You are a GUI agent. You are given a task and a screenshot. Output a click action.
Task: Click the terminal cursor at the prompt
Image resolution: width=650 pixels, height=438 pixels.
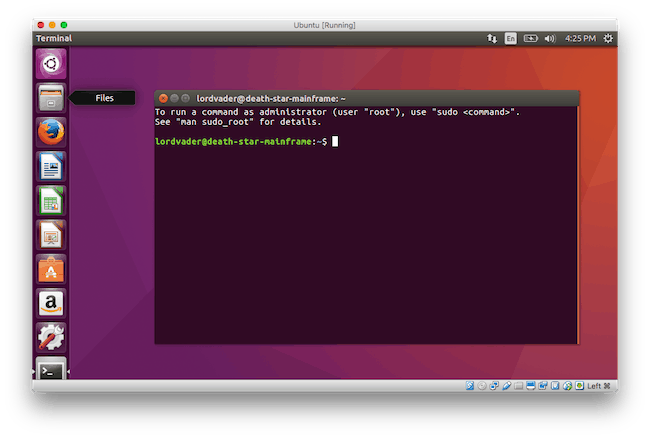click(335, 141)
